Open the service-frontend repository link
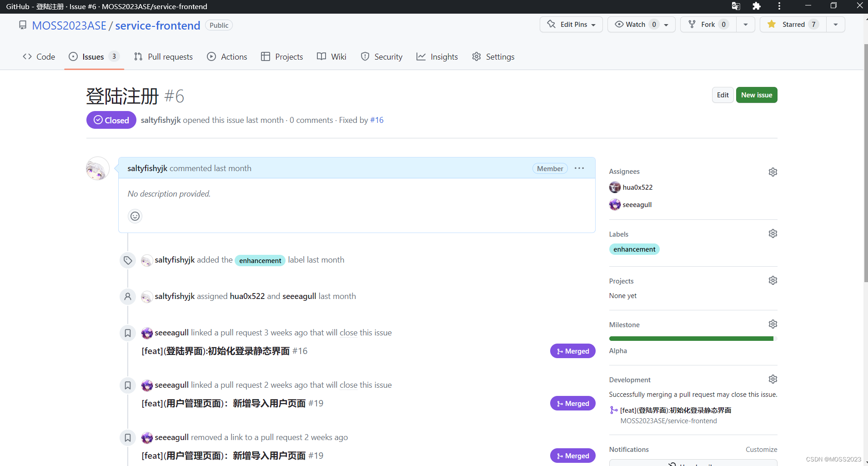 [158, 25]
